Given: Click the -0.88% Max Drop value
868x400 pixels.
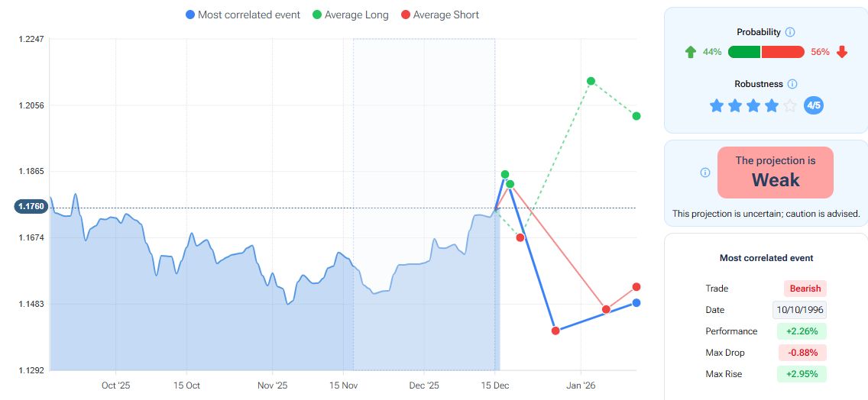Looking at the screenshot, I should point(802,353).
